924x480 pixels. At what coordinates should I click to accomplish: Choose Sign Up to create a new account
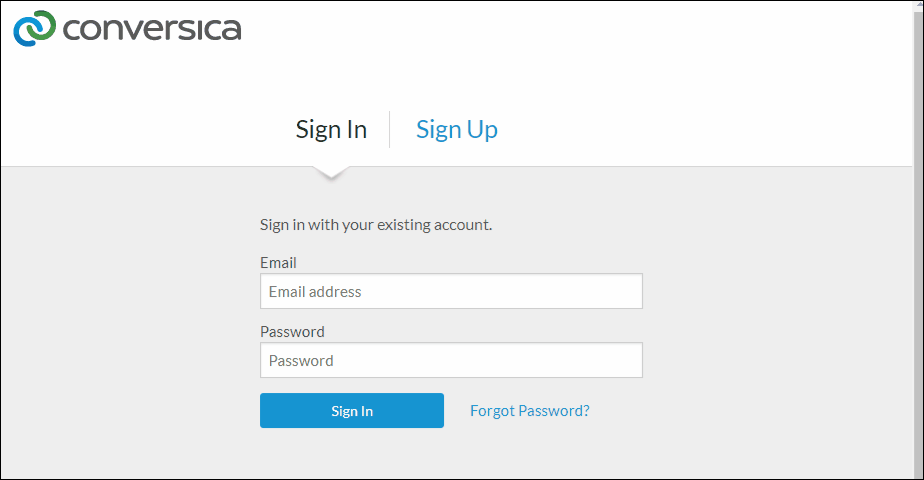tap(457, 130)
